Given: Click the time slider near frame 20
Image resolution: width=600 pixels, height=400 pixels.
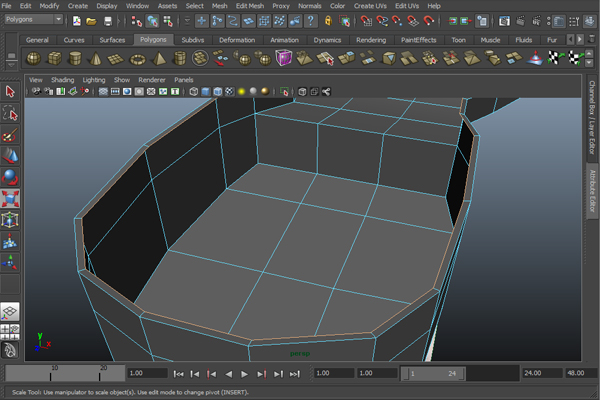Looking at the screenshot, I should tap(99, 373).
